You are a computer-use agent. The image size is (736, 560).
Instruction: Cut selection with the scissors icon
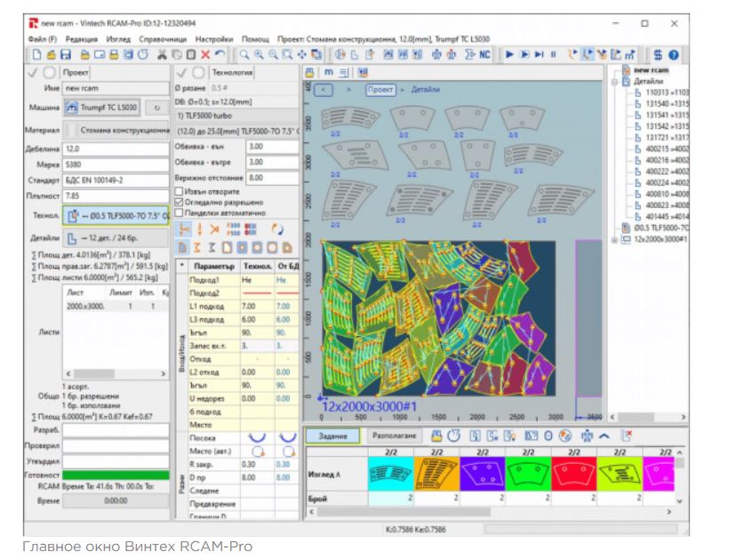coord(162,55)
